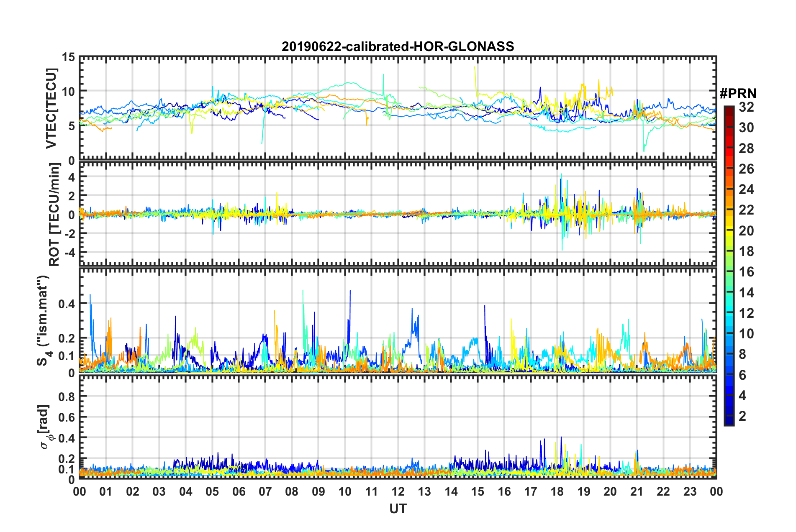
Task: Click the -4 tick on ROT axis
Action: [69, 253]
